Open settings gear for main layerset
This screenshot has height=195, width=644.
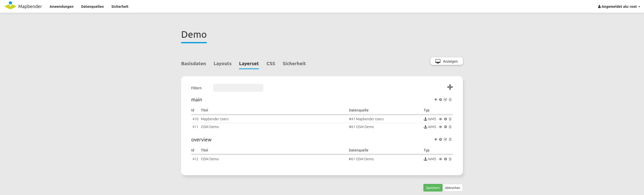click(x=440, y=100)
